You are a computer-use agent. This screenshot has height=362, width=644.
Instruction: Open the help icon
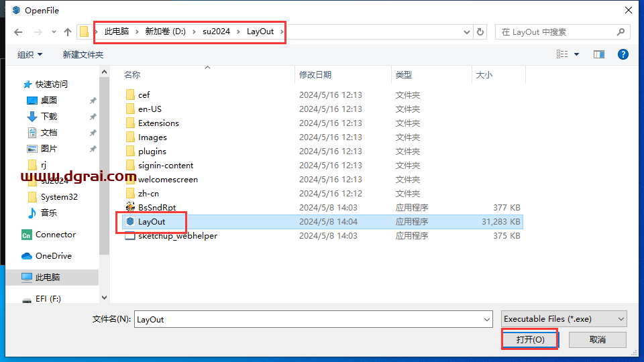click(x=623, y=54)
